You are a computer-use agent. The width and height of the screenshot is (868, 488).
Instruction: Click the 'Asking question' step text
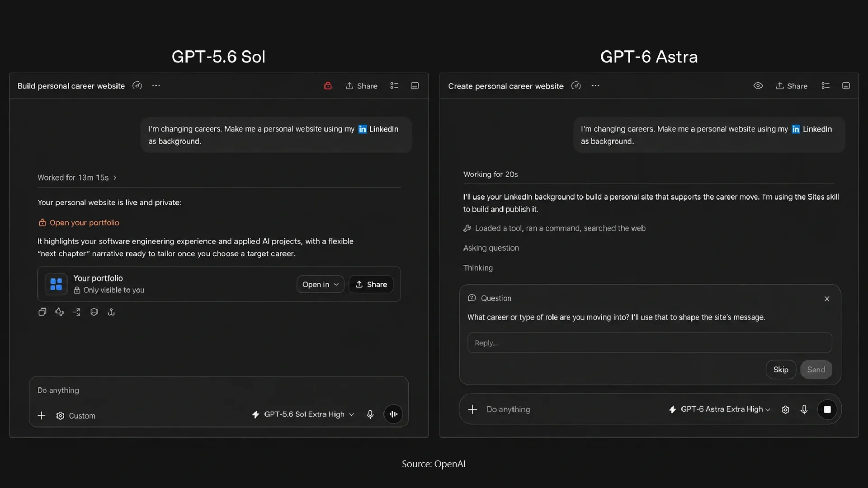491,248
